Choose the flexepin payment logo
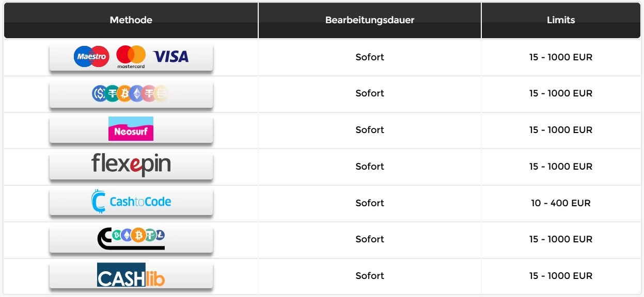This screenshot has width=644, height=297. [x=131, y=165]
